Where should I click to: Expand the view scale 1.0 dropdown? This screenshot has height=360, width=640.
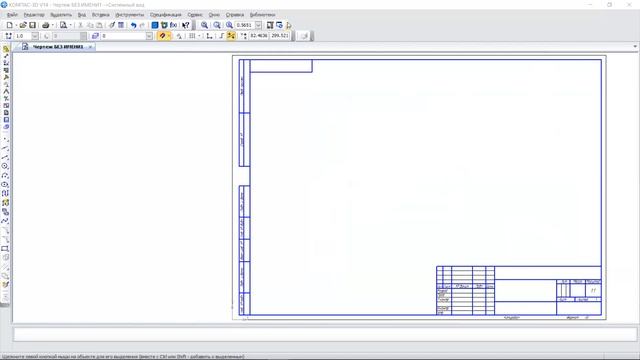(x=35, y=36)
